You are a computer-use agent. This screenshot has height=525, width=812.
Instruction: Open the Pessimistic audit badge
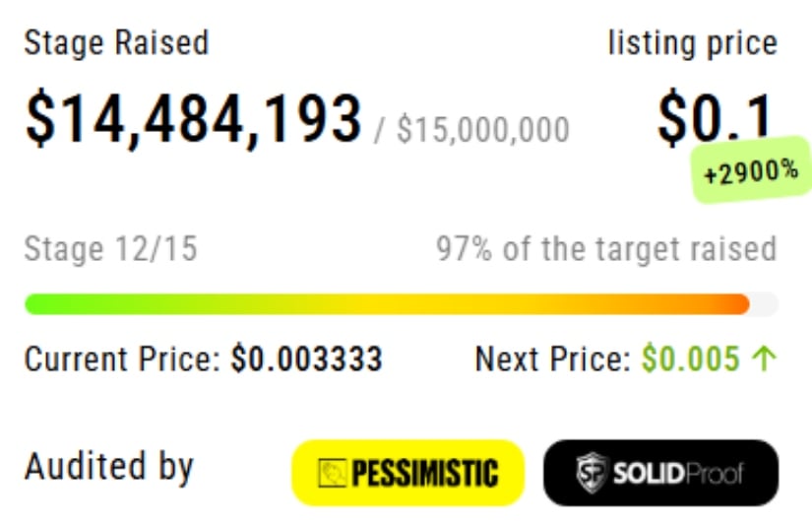coord(408,473)
